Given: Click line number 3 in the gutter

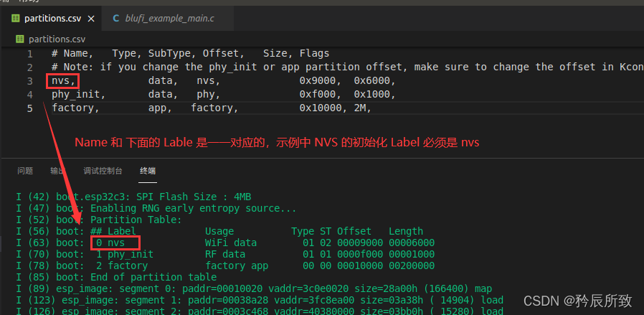Looking at the screenshot, I should click(30, 81).
